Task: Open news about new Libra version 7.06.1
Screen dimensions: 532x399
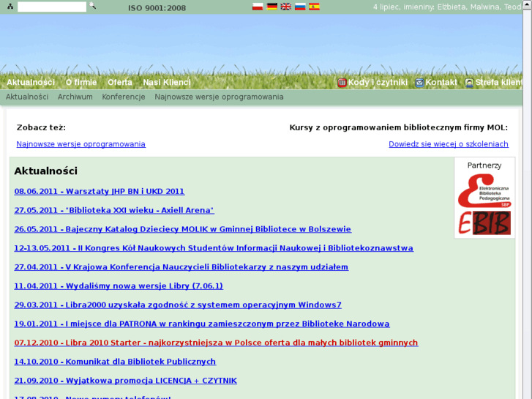Action: 119,286
